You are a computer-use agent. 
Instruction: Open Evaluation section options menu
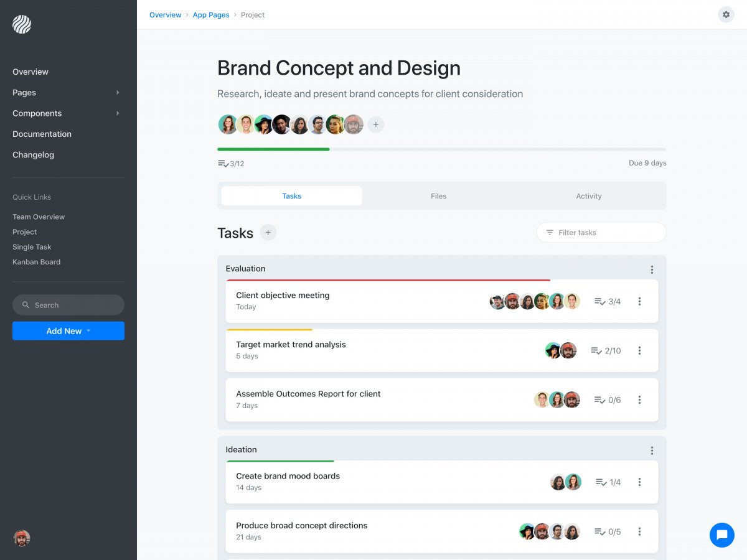[x=652, y=269]
